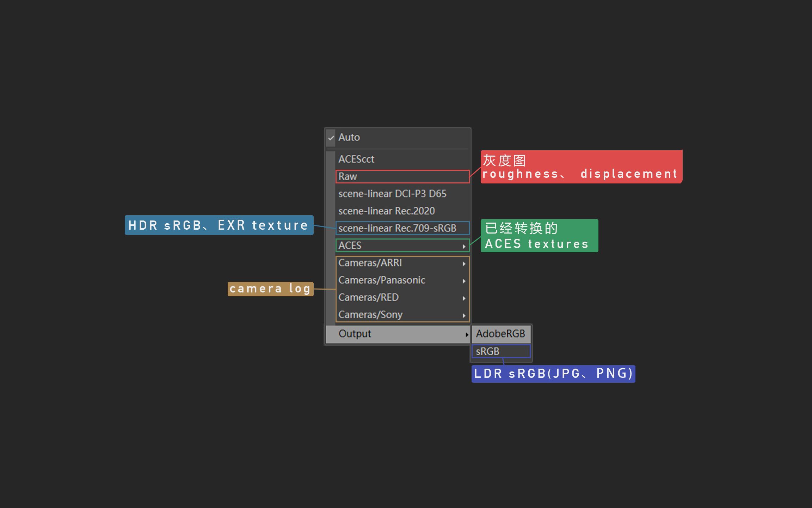Expand the Cameras/ARRI arrow
Image resolution: width=812 pixels, height=508 pixels.
[x=464, y=264]
